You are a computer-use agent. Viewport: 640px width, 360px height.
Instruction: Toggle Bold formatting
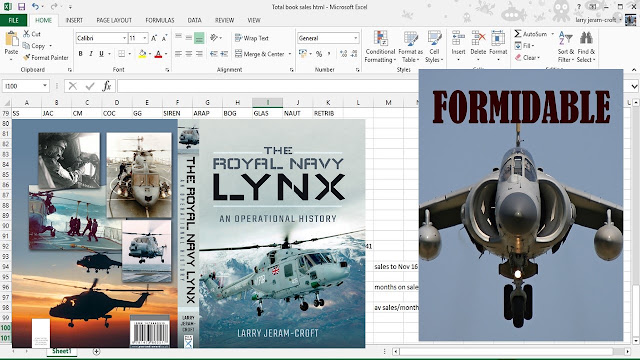click(x=80, y=53)
